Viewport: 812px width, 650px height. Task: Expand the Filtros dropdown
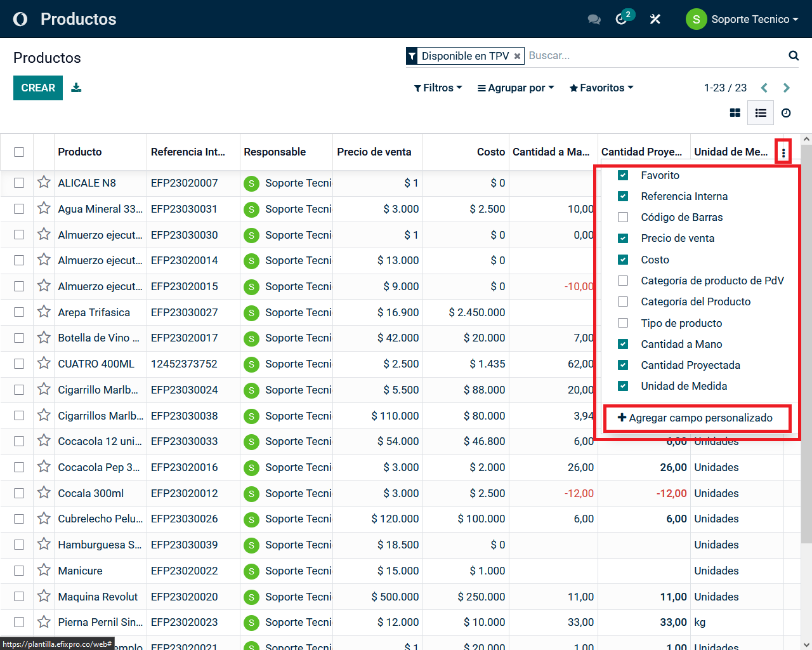[x=438, y=88]
